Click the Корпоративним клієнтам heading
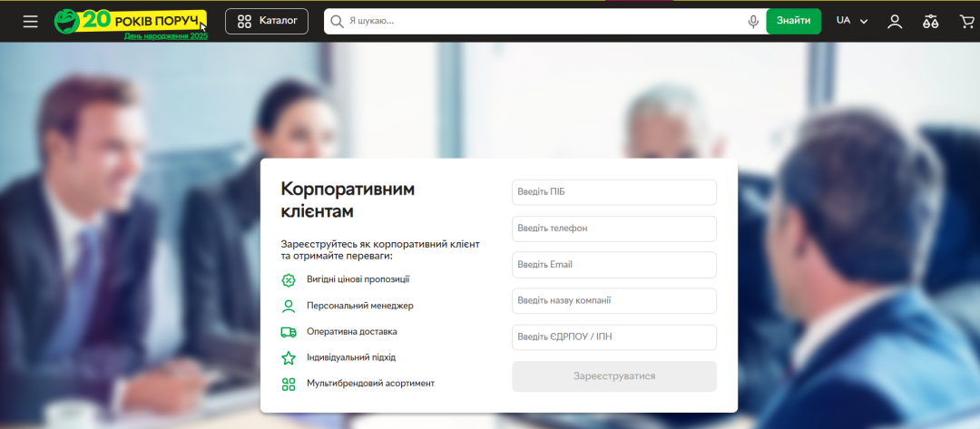The height and width of the screenshot is (429, 980). 348,200
